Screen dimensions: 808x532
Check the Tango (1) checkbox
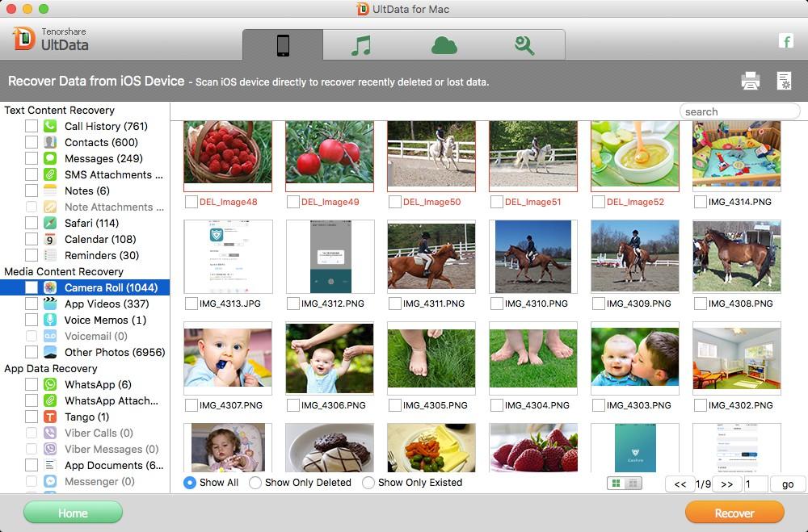[32, 417]
